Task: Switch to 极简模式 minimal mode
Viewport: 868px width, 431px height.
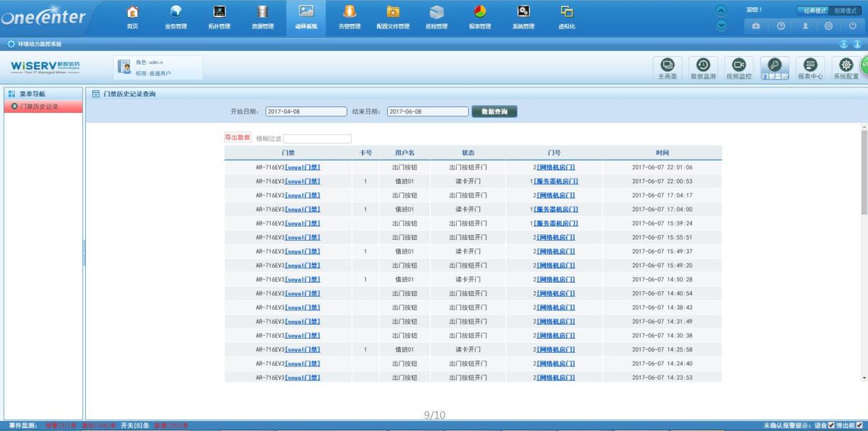Action: (x=846, y=11)
